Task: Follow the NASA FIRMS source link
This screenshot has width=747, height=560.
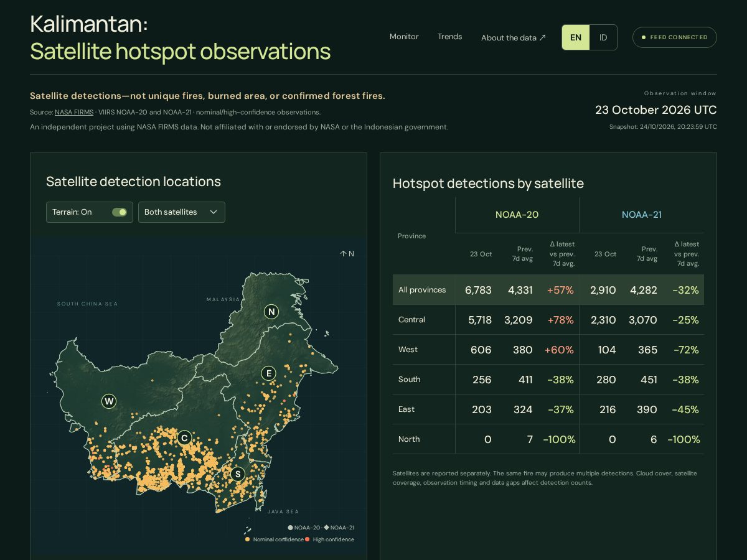Action: pos(74,113)
